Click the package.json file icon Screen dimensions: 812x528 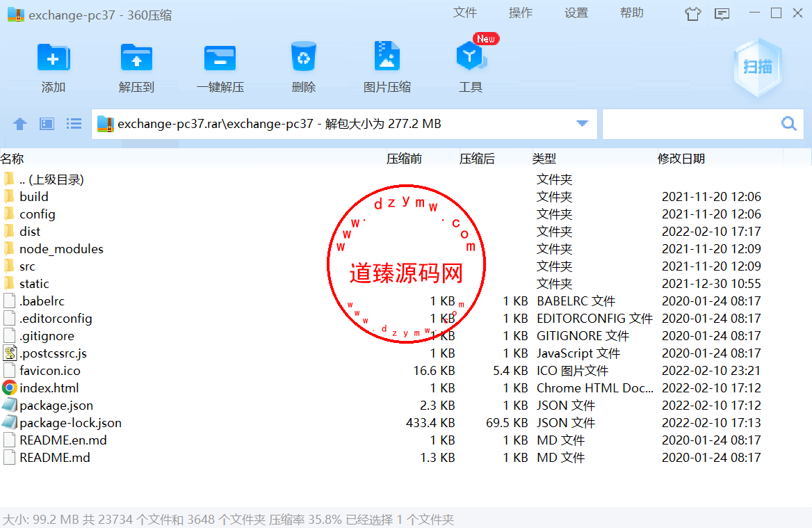coord(9,405)
